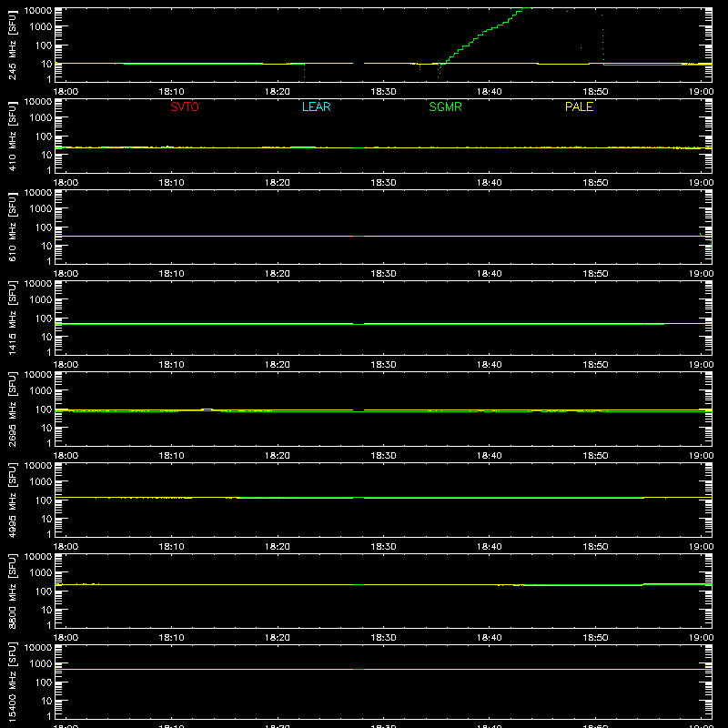Click 18:30 tick label under 245 MHz plot

tap(383, 92)
